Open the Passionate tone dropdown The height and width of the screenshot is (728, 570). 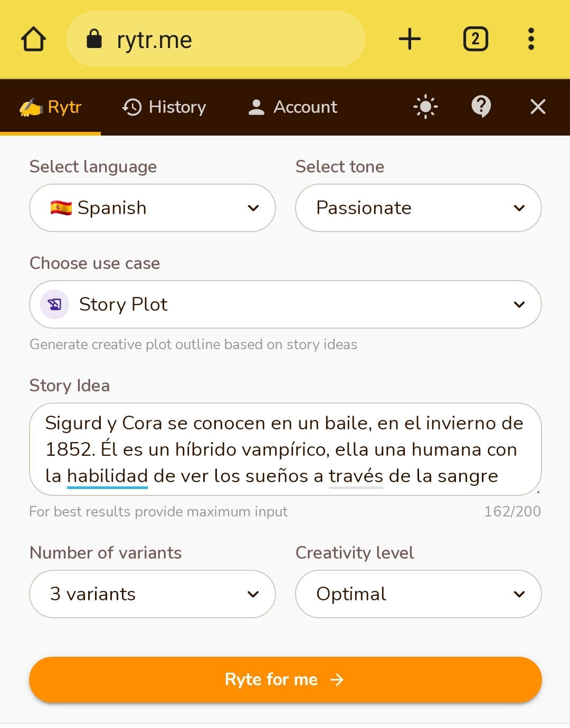click(419, 208)
